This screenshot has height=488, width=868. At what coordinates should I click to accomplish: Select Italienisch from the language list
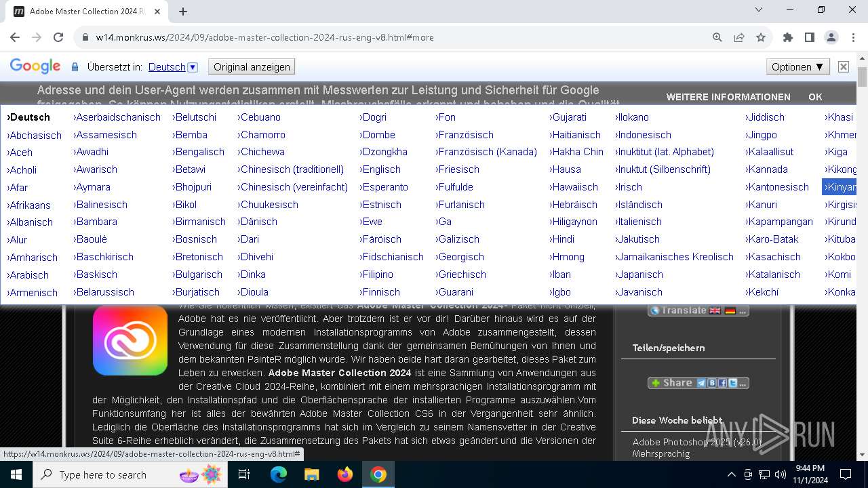click(x=639, y=222)
